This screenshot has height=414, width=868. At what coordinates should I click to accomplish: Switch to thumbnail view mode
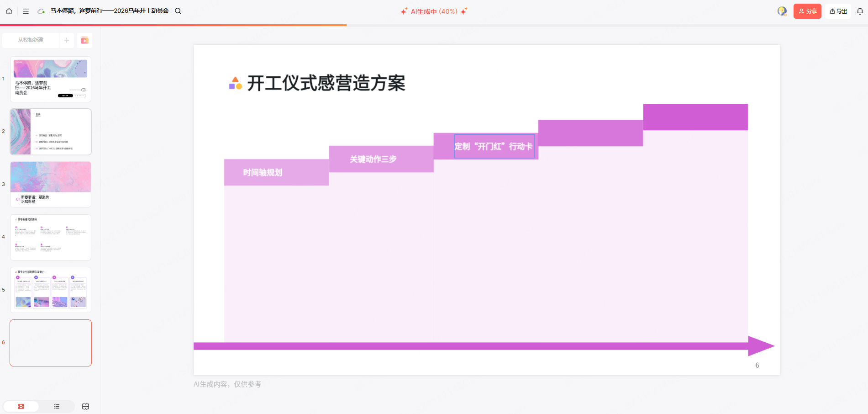click(21, 406)
